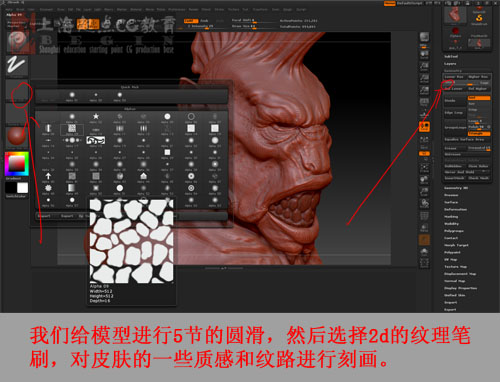Toggle the orange Zadd button in top bar
Screen dimensions: 500x382
[x=190, y=21]
